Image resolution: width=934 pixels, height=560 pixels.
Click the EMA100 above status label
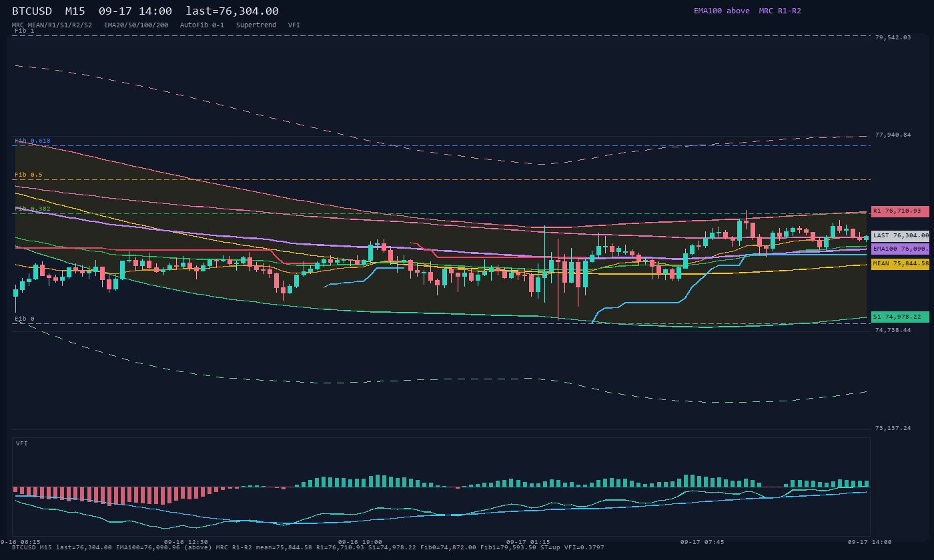[x=722, y=11]
